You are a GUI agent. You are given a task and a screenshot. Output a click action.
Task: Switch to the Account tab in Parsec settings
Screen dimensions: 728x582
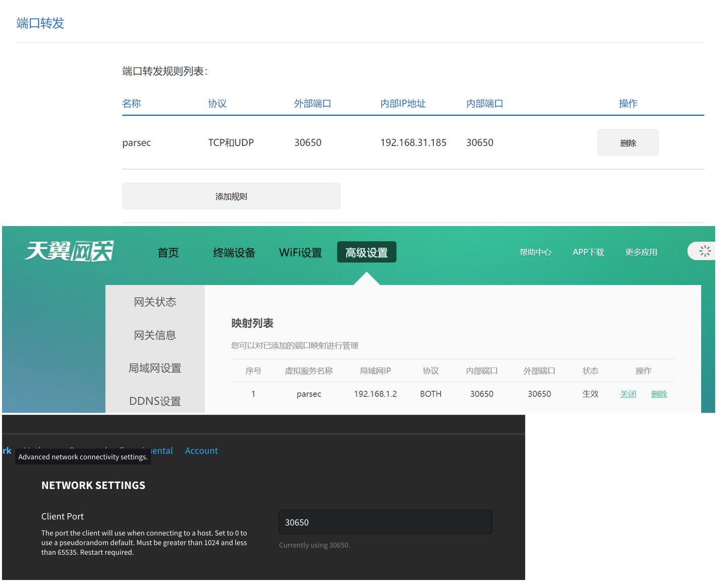[x=201, y=451]
